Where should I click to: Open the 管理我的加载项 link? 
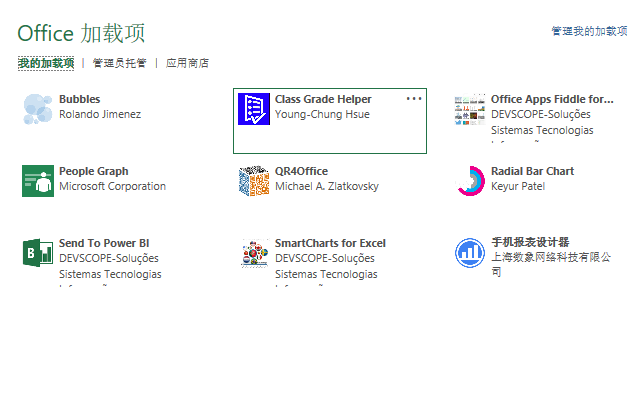tap(589, 31)
